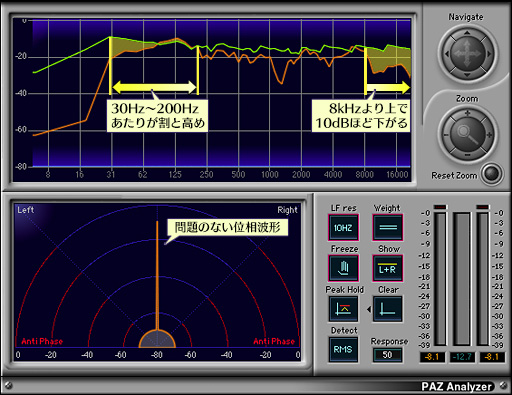Click the center meter -12.7 readout
The width and height of the screenshot is (512, 395).
coord(462,357)
